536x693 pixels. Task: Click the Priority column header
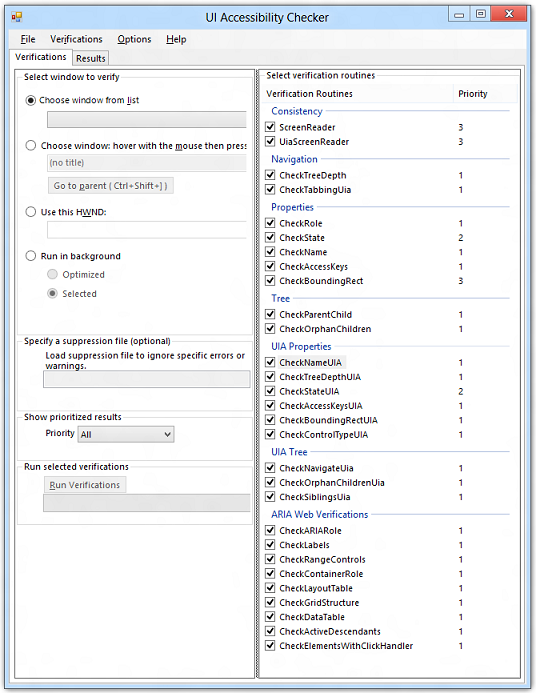(485, 94)
